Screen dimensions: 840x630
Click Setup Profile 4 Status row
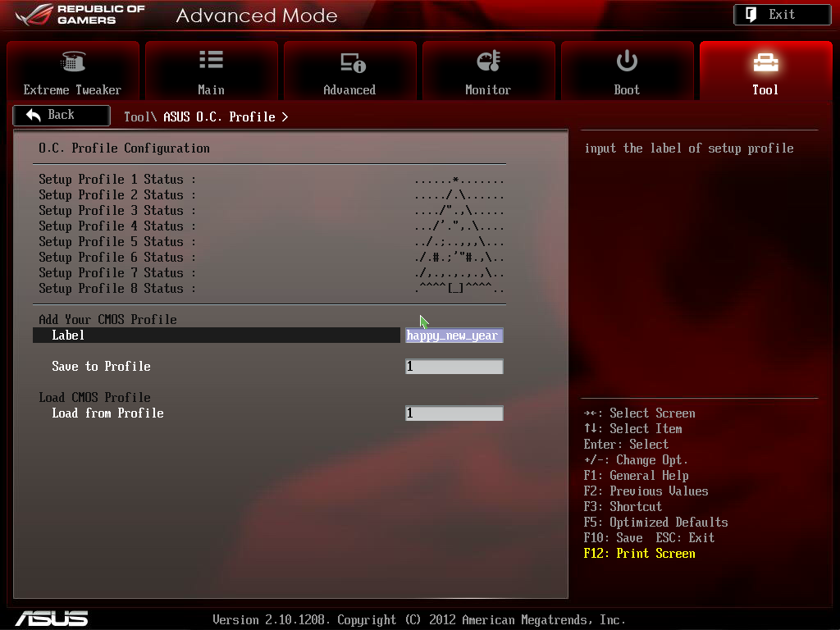pos(271,226)
